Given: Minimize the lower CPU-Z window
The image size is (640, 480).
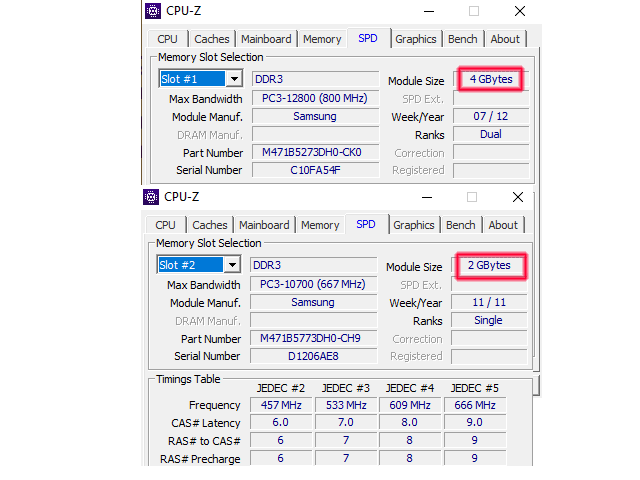Looking at the screenshot, I should tap(427, 198).
